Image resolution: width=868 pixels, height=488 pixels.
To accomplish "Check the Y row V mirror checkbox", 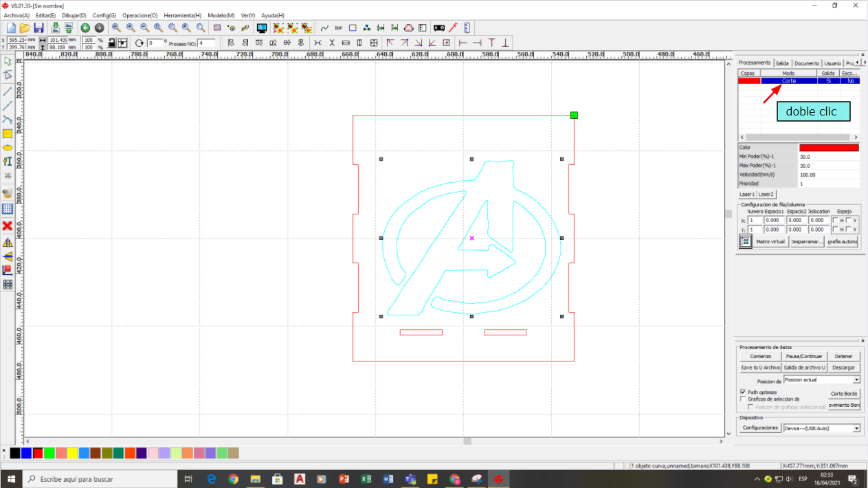I will pyautogui.click(x=848, y=230).
